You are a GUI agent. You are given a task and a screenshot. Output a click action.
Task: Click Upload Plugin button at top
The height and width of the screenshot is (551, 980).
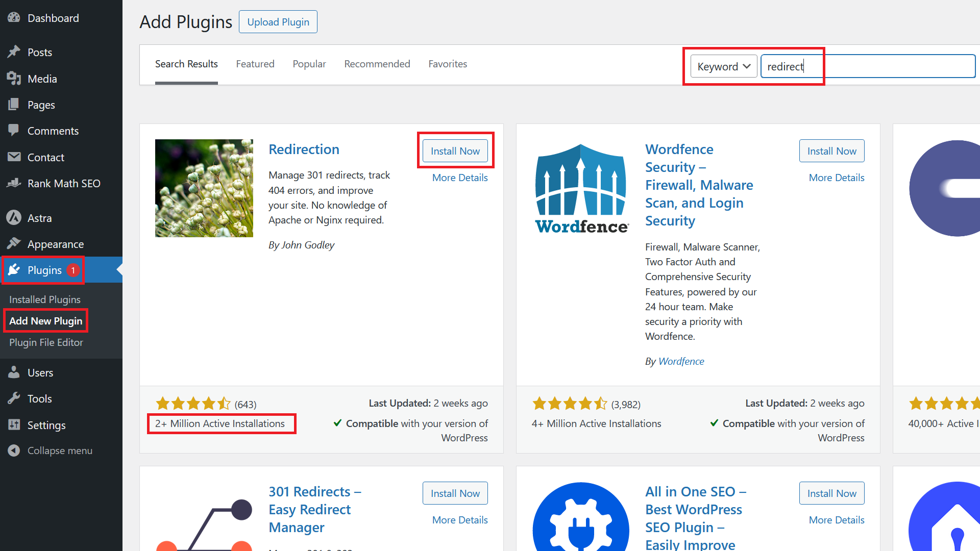click(277, 21)
